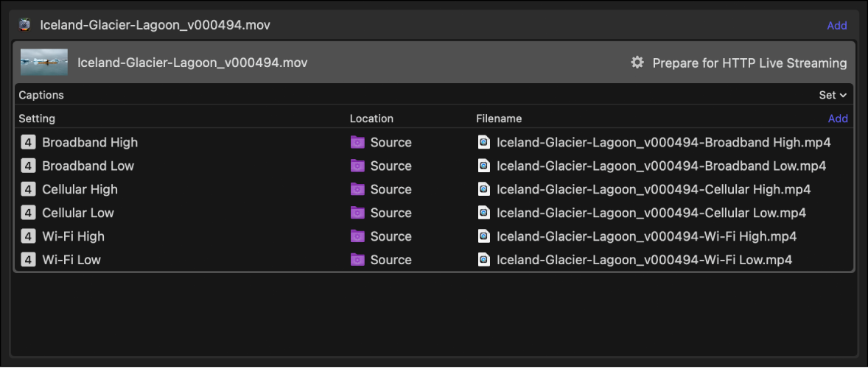Click Add in the Filename column header
This screenshot has width=868, height=368.
[x=838, y=118]
